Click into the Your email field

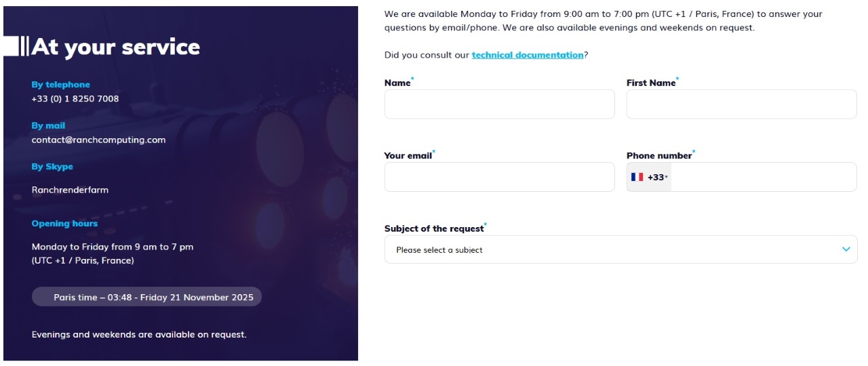[x=499, y=177]
